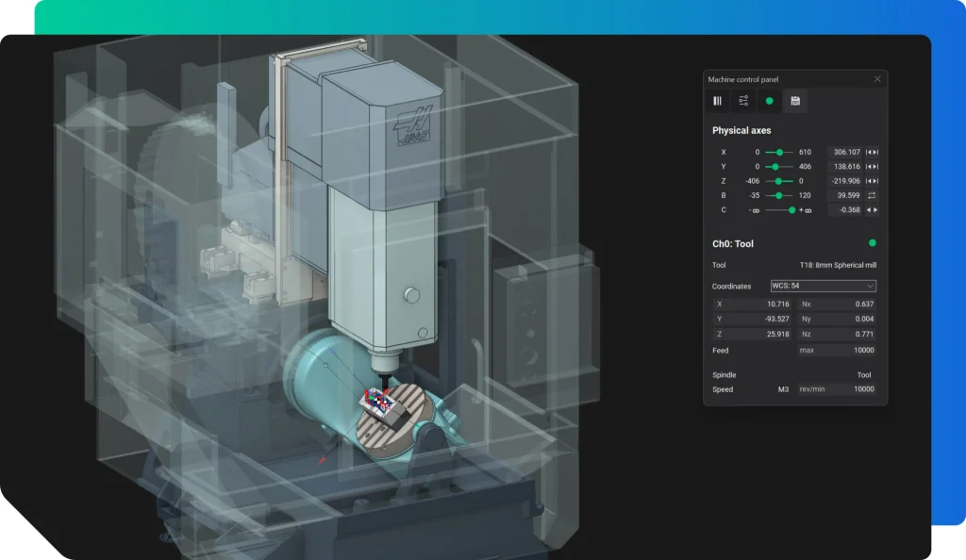The width and height of the screenshot is (966, 560).
Task: Select the spindle speed rev/min field
Action: coord(837,389)
